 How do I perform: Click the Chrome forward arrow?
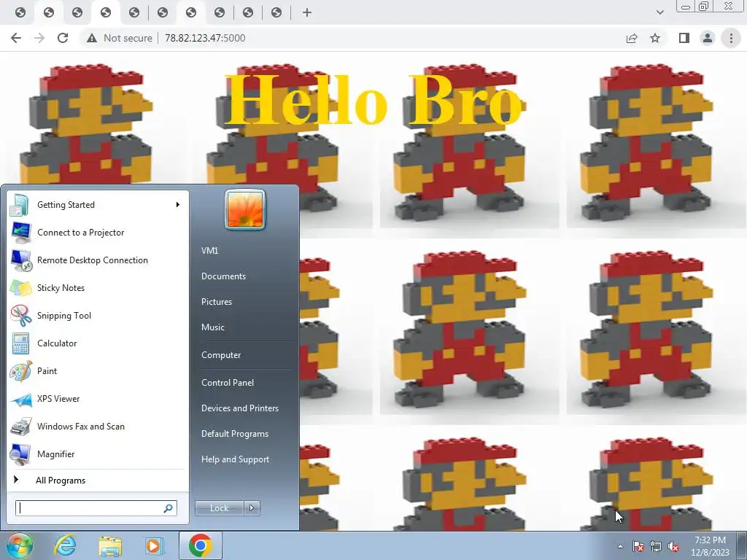39,38
